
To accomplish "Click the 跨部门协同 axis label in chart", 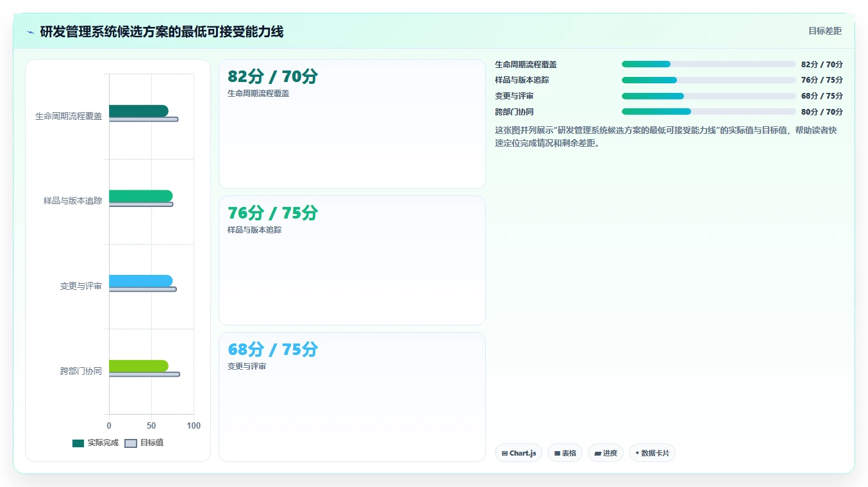I will [x=81, y=371].
